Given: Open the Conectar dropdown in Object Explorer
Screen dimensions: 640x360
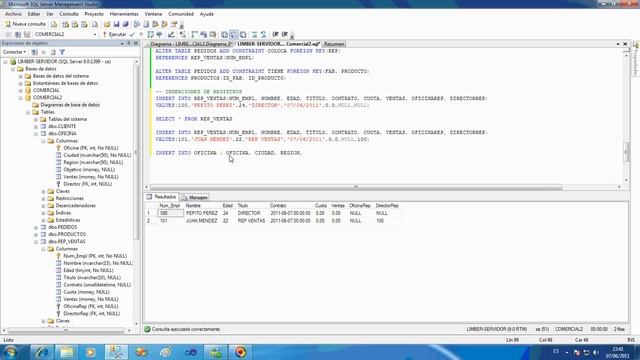Looking at the screenshot, I should pos(14,52).
